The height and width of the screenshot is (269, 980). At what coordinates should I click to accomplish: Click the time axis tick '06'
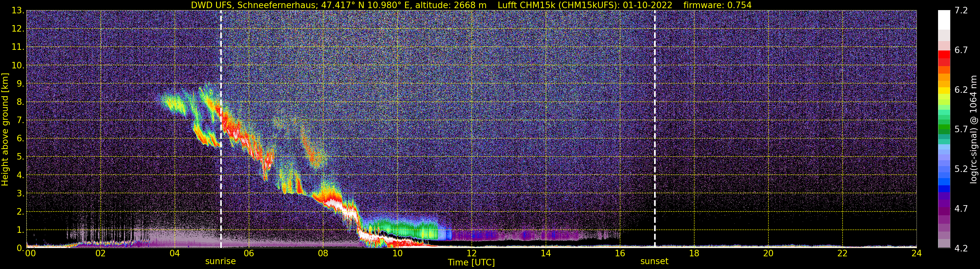pos(249,254)
